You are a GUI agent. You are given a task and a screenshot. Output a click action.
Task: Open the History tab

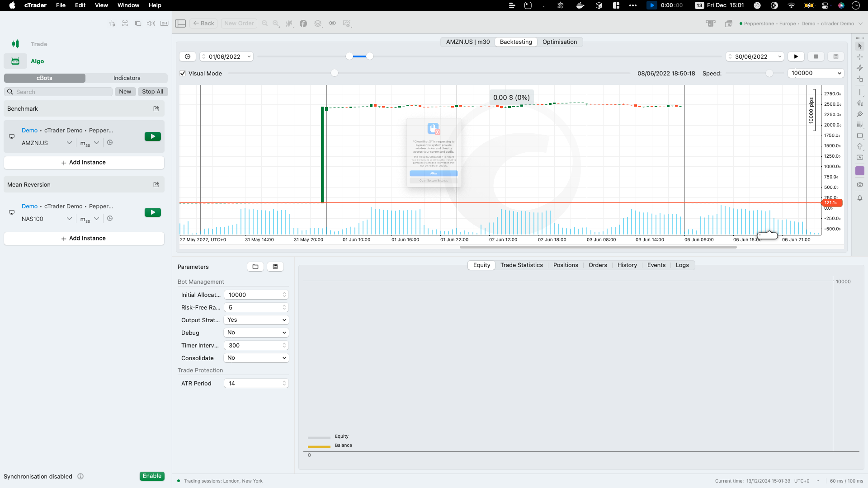pyautogui.click(x=627, y=265)
